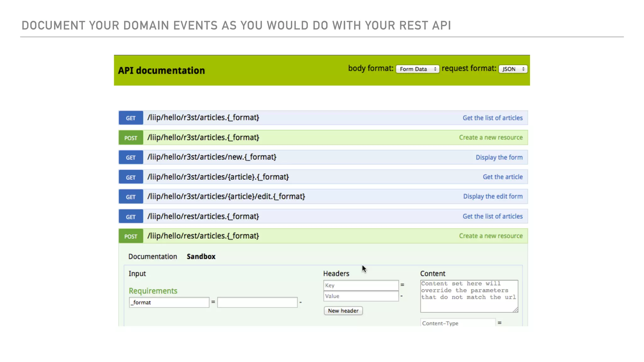This screenshot has width=644, height=362.
Task: Switch to the Documentation tab
Action: click(153, 256)
